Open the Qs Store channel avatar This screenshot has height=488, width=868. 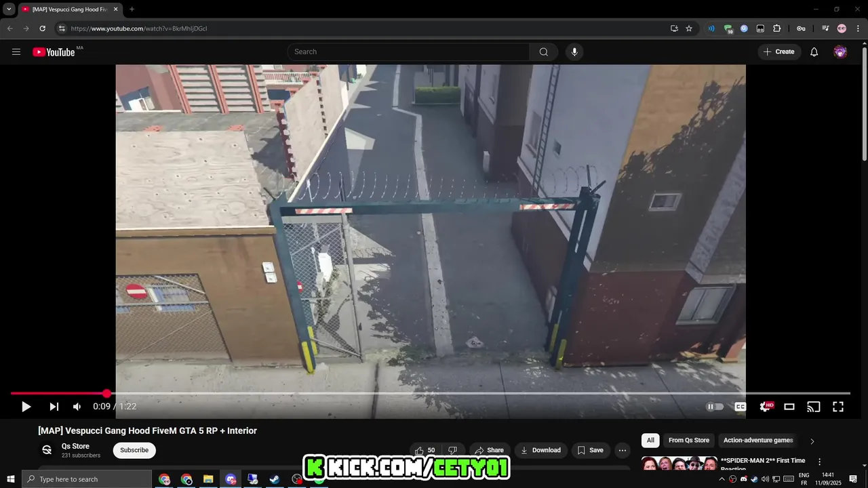47,450
